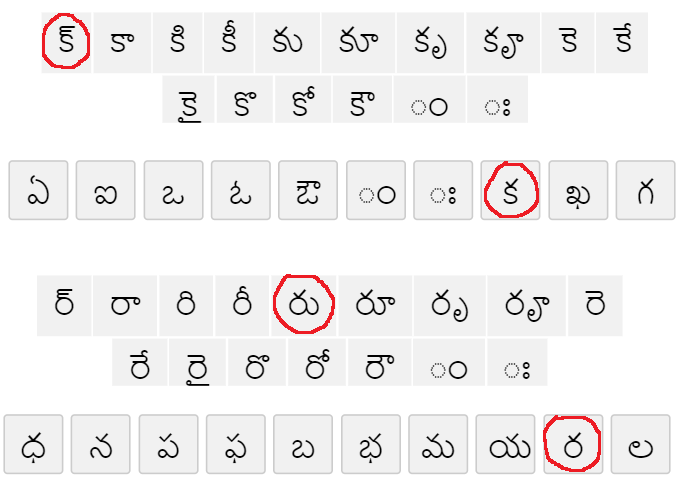Click the ల consonant key

[x=640, y=444]
